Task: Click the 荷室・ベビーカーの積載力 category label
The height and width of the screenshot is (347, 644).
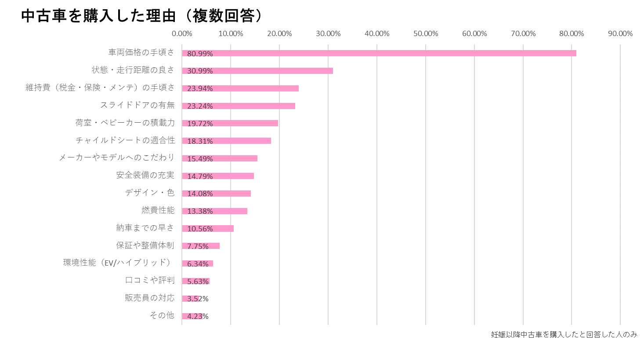Action: (x=125, y=123)
